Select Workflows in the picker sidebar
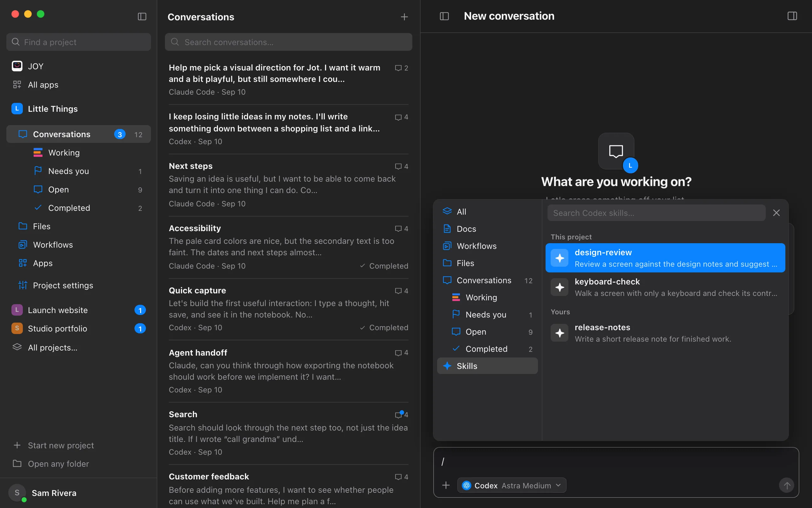 click(x=487, y=246)
